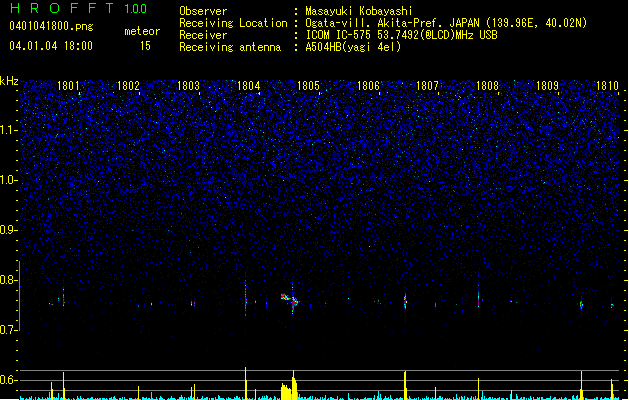Click the Receiving Location label
629x400 pixels.
(233, 23)
